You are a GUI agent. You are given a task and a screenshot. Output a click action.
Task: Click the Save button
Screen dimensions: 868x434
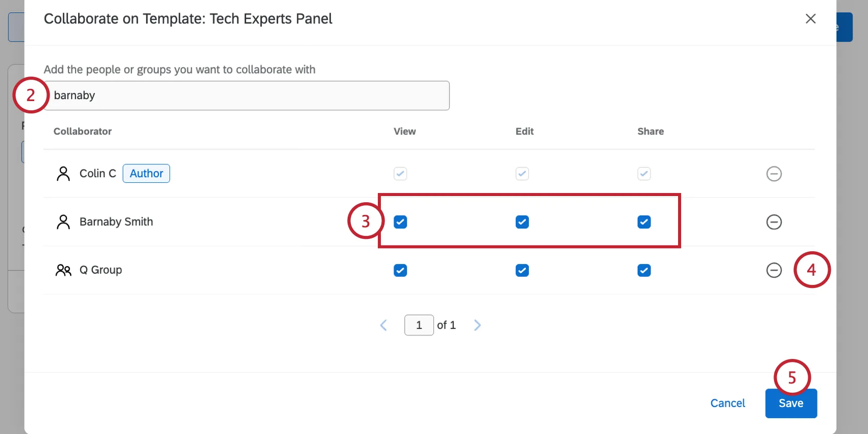click(x=791, y=403)
